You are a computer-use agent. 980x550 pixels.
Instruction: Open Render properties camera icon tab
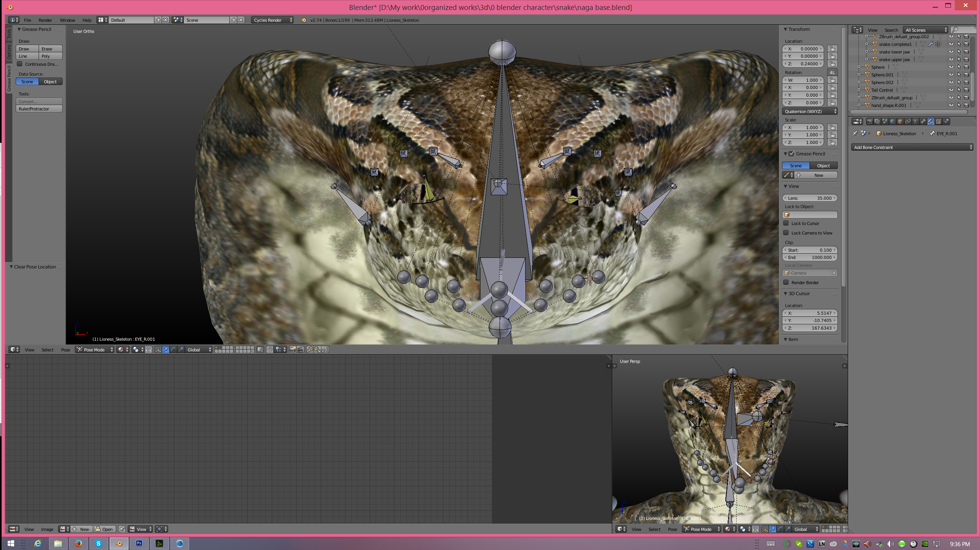(870, 121)
